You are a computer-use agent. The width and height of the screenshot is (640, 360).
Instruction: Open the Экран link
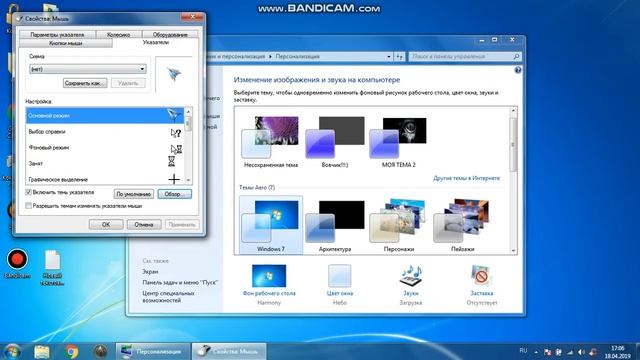pyautogui.click(x=150, y=271)
